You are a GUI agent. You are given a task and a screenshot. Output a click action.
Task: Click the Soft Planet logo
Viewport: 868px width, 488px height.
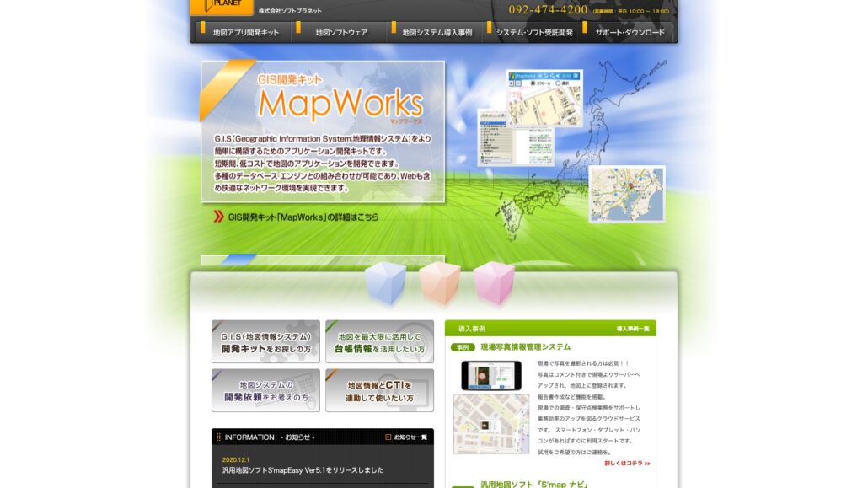[222, 7]
